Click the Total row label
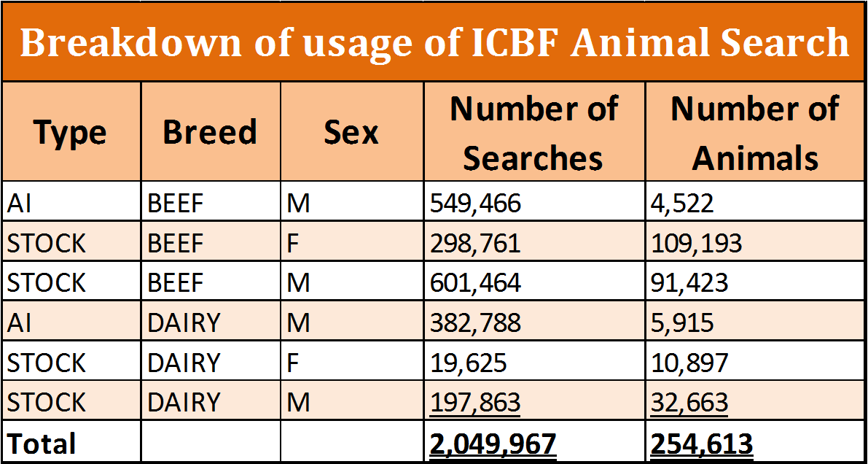The height and width of the screenshot is (464, 868). point(42,444)
